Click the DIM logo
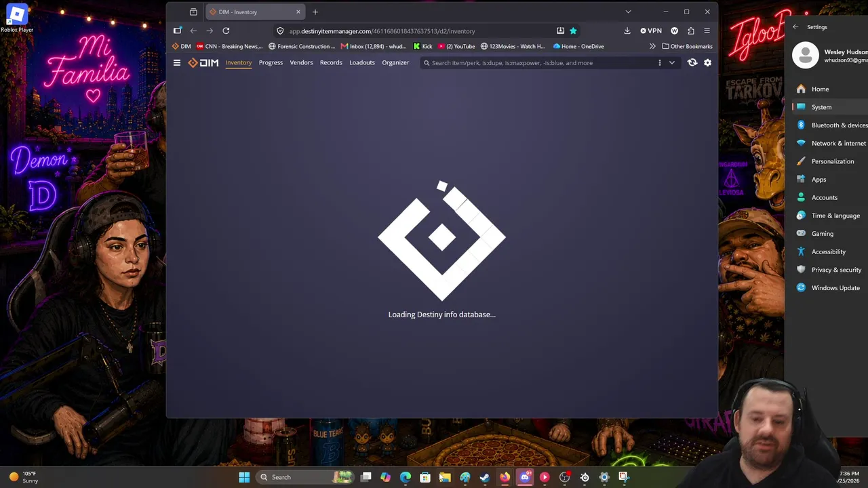Screen dimensions: 868x488 (203, 63)
